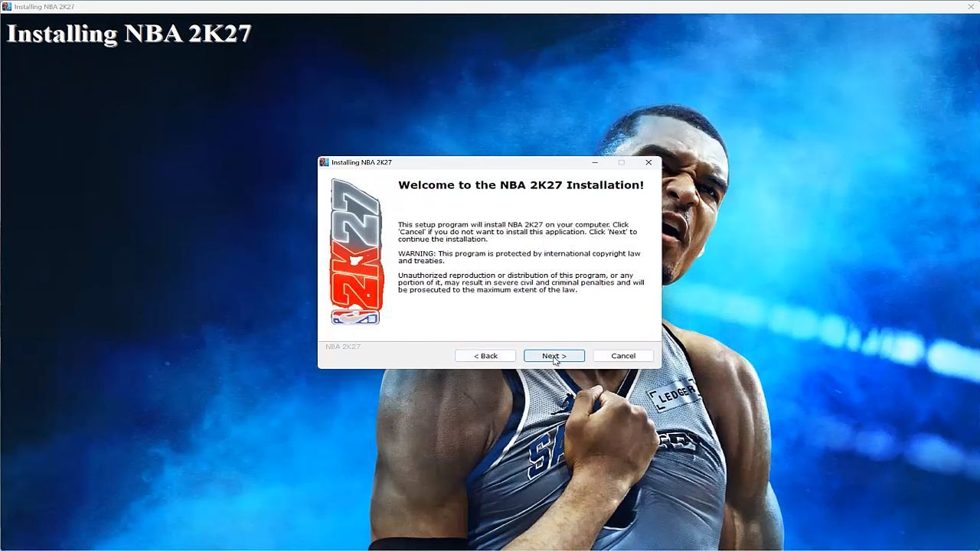The height and width of the screenshot is (551, 980).
Task: Minimize the Installing NBA 2K27 dialog
Action: pos(595,162)
